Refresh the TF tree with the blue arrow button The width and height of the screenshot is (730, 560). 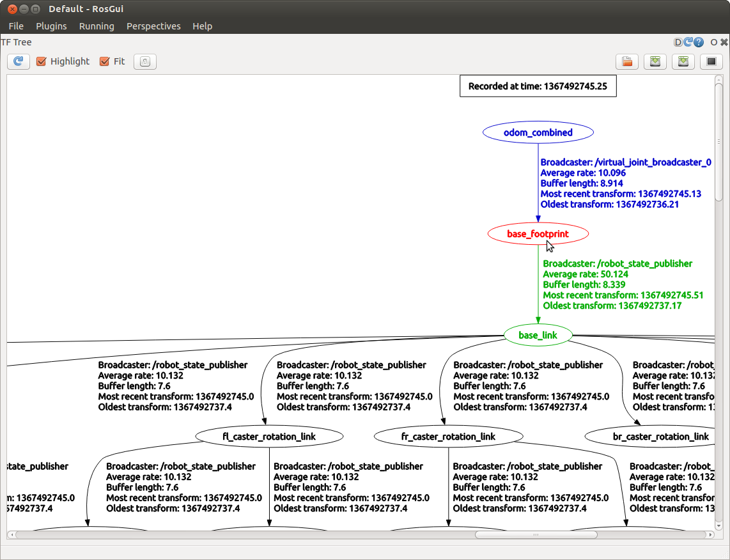click(18, 61)
